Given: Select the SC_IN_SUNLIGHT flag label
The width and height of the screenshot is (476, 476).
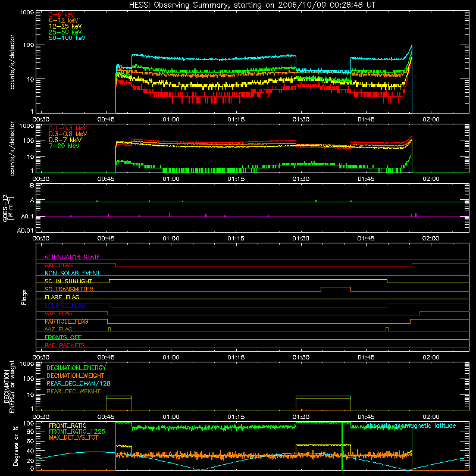Looking at the screenshot, I should coord(68,281).
